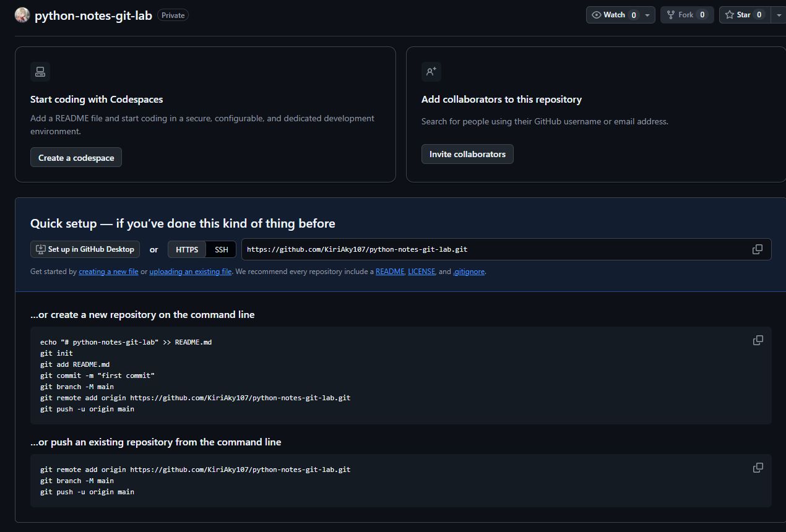Click the add collaborator person icon
786x532 pixels.
click(x=431, y=72)
